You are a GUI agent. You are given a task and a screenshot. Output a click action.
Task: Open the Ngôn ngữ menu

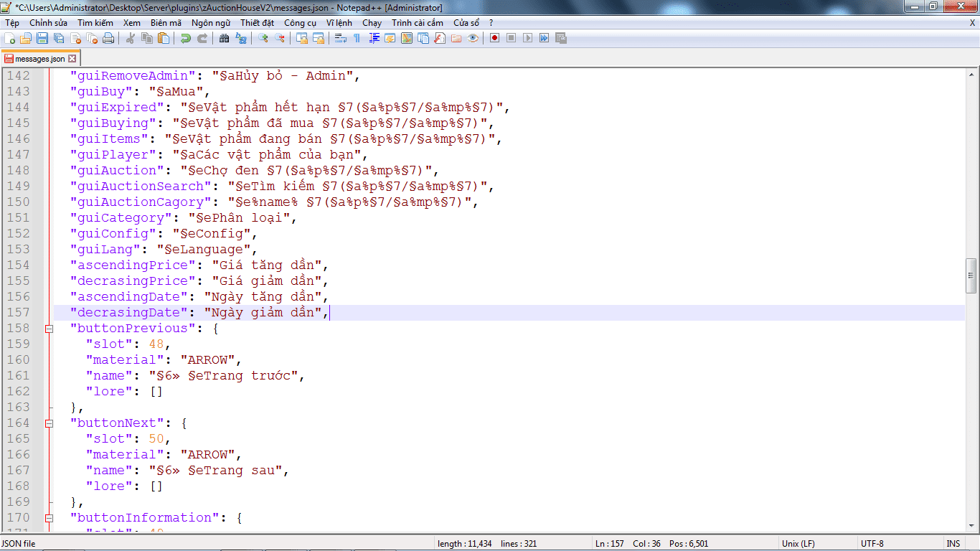[x=211, y=23]
